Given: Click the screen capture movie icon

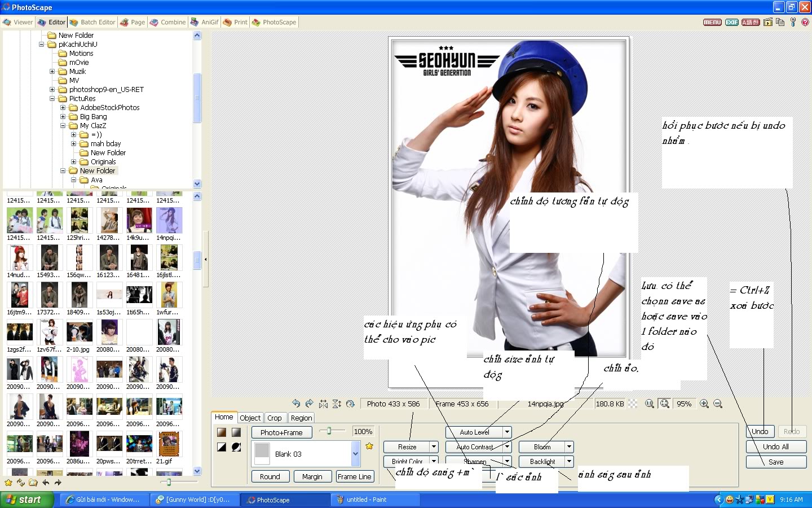Looking at the screenshot, I should tap(767, 22).
